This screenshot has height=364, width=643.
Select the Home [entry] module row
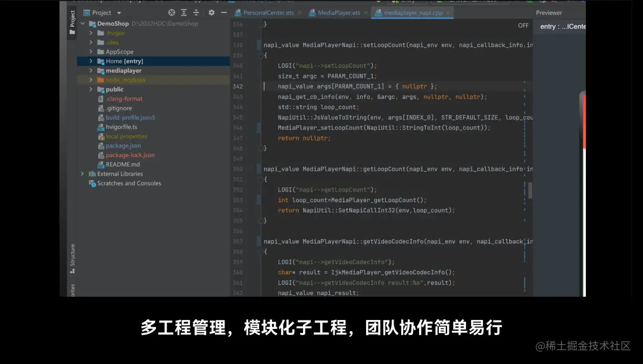[154, 61]
